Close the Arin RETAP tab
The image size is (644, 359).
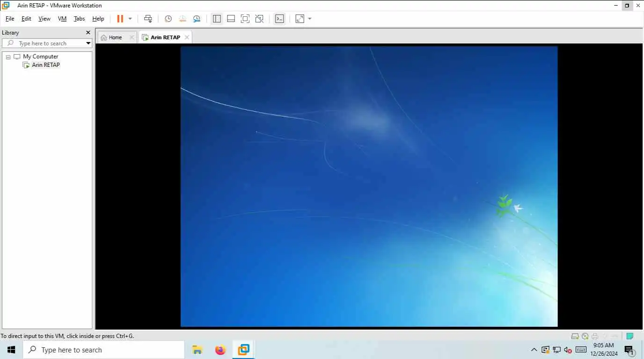187,37
